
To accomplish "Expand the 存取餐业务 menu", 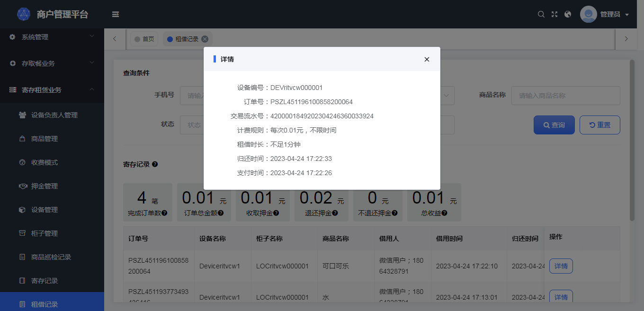I will 52,63.
